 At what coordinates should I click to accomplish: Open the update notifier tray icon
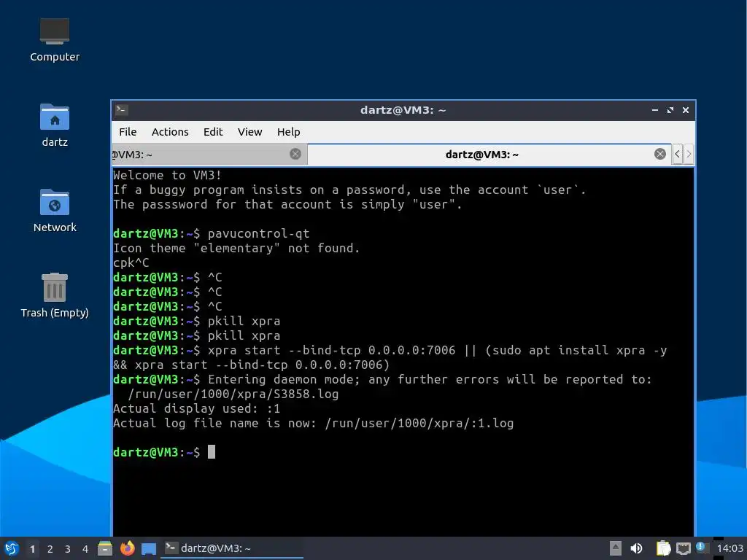coord(702,548)
